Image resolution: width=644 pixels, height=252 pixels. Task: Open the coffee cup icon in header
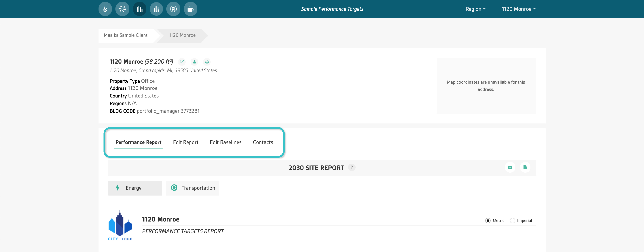pyautogui.click(x=190, y=9)
